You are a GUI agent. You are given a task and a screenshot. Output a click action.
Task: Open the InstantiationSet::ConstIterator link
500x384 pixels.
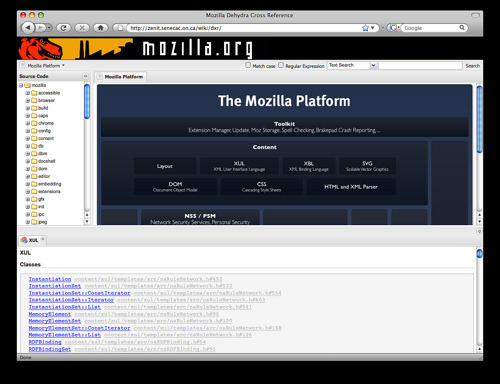79,293
